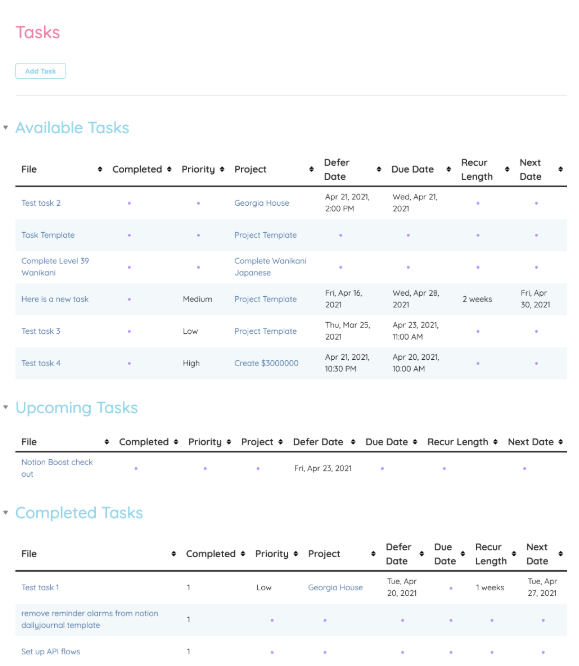Click the 1 weeks recur length cell
This screenshot has width=579, height=666.
pos(490,587)
